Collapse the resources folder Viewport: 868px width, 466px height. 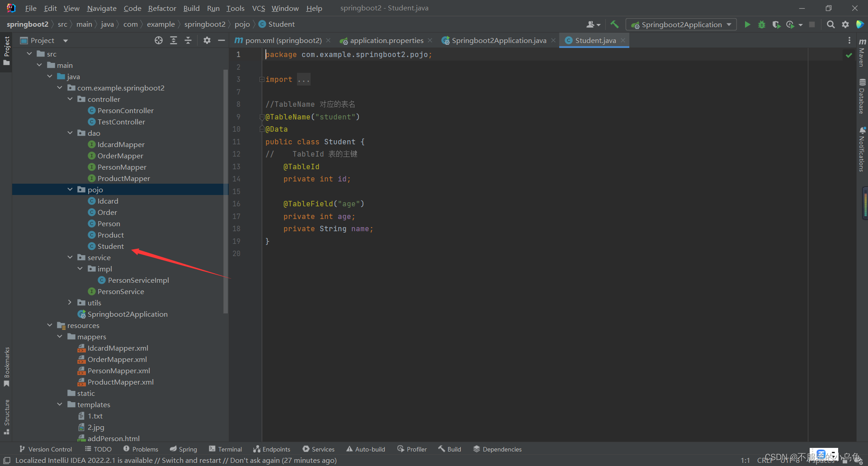click(x=50, y=325)
